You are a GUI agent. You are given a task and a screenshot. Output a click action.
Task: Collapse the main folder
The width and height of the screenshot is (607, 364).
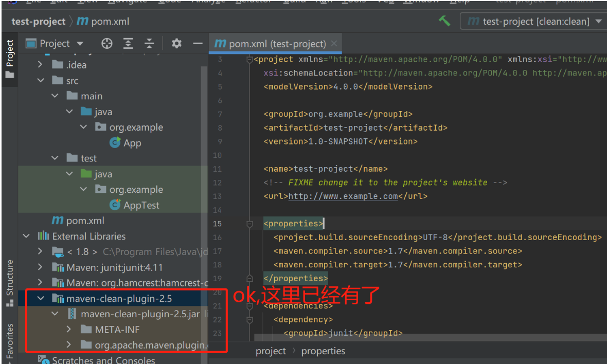coord(55,96)
